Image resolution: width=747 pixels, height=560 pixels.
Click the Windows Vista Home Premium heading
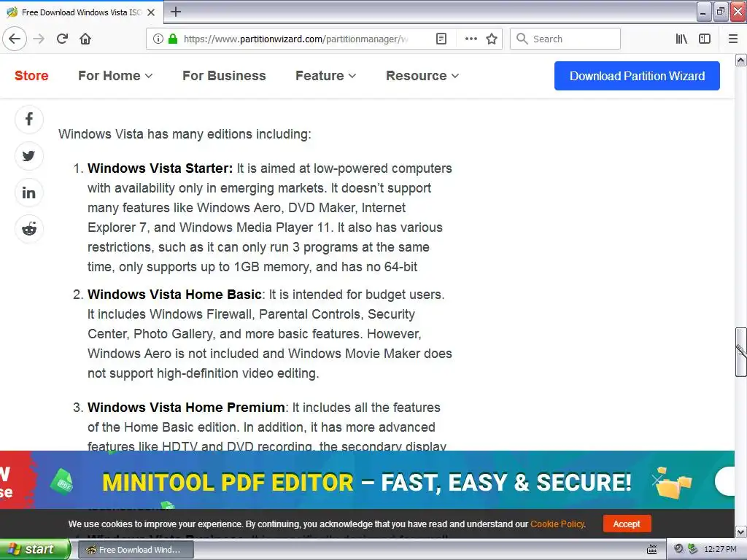click(186, 408)
